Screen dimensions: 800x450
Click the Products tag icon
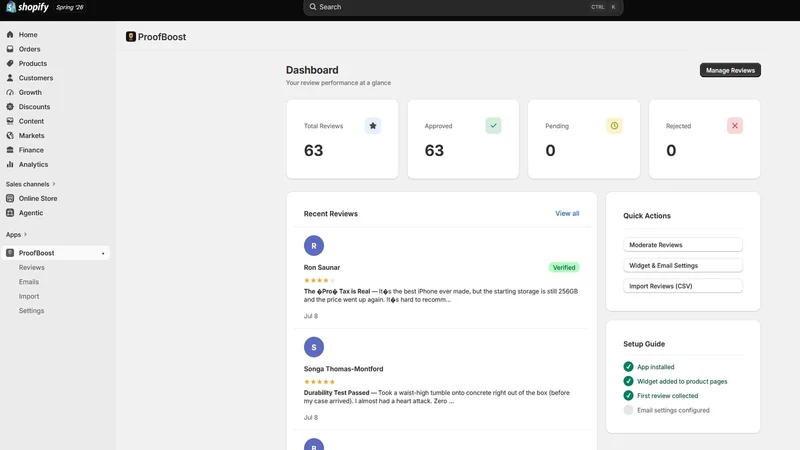[x=10, y=63]
